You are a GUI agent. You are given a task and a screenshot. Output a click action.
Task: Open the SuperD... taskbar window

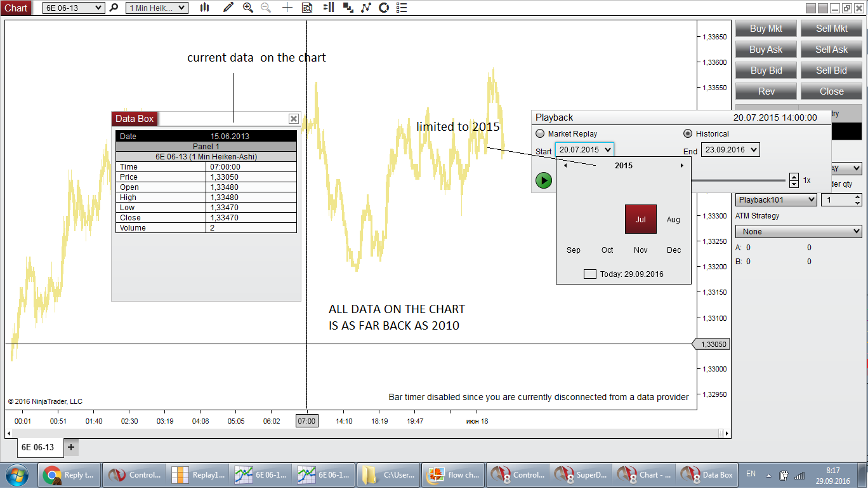pos(581,474)
